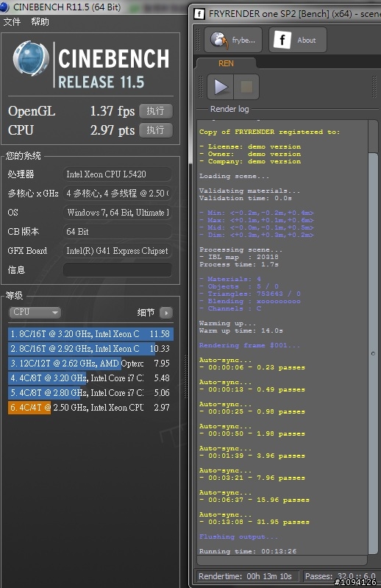Open the 文件 menu in Cinebench
This screenshot has width=381, height=588.
12,22
